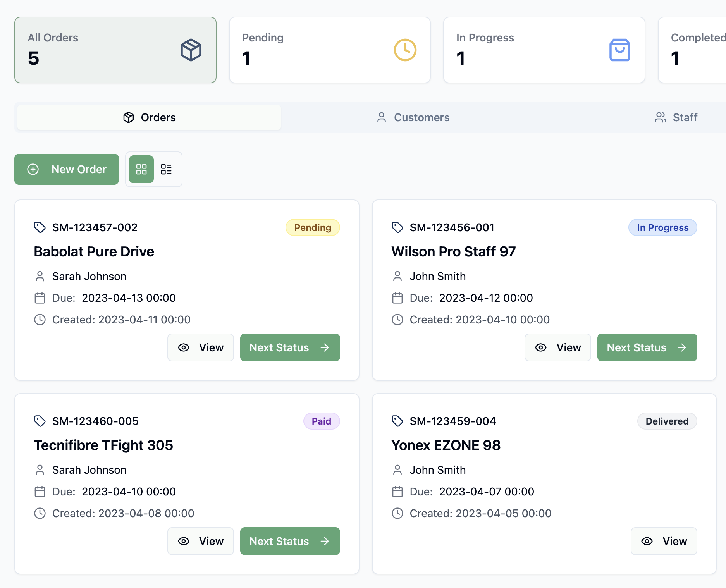Screen dimensions: 726x588
Task: Click calendar icon for due date 2023-04-13
Action: click(40, 298)
